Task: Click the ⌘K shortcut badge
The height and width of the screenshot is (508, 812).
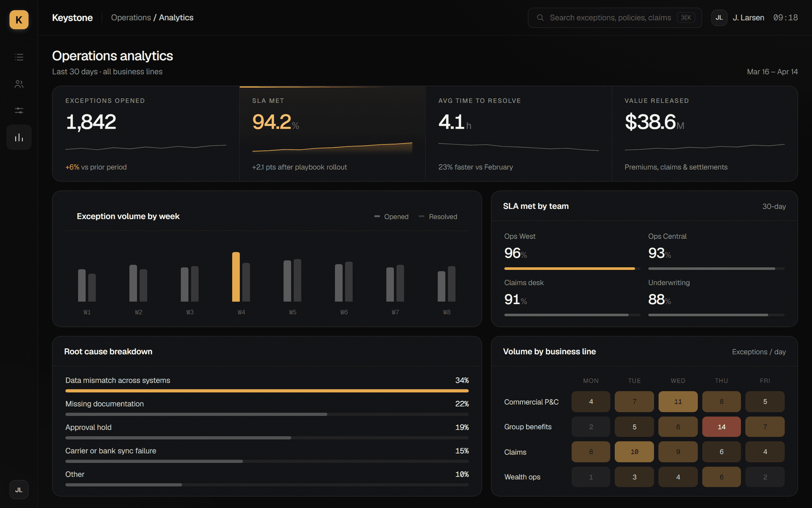Action: click(x=686, y=18)
